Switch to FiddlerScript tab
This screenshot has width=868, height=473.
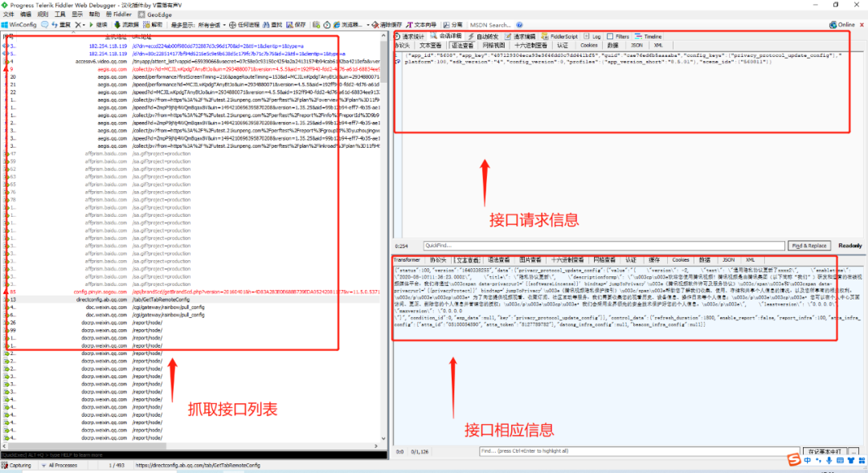pos(559,36)
